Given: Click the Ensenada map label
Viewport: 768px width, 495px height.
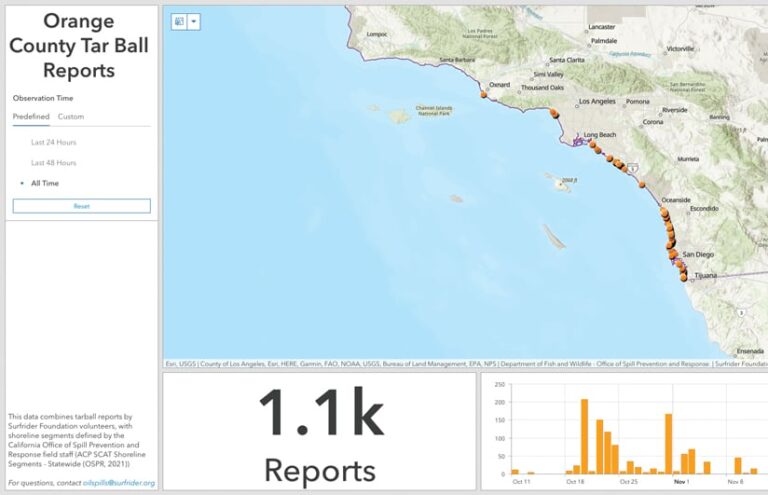Looking at the screenshot, I should [x=750, y=351].
